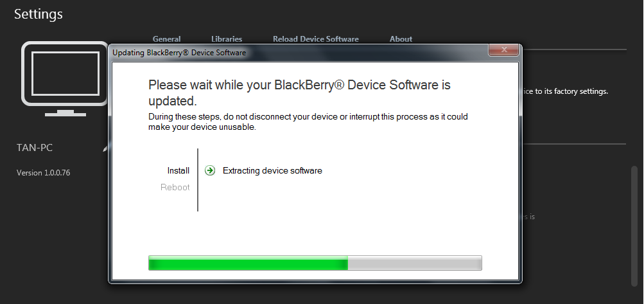The width and height of the screenshot is (644, 304).
Task: Click the green arrow extracting status icon
Action: 210,170
